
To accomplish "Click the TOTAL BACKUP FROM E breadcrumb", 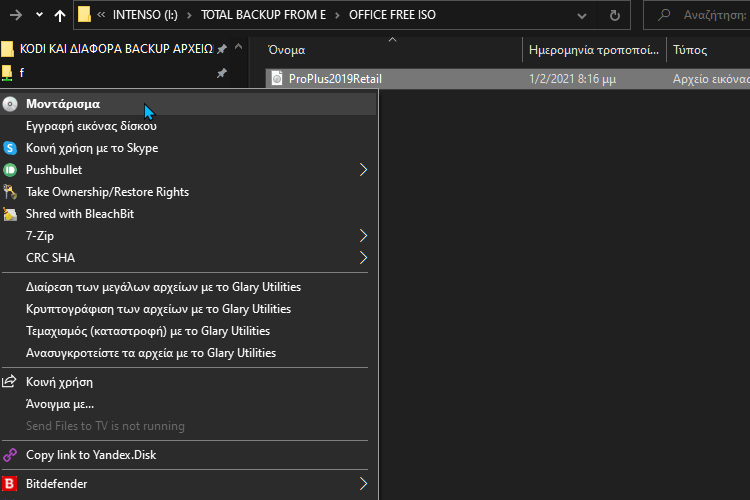I will [x=263, y=15].
